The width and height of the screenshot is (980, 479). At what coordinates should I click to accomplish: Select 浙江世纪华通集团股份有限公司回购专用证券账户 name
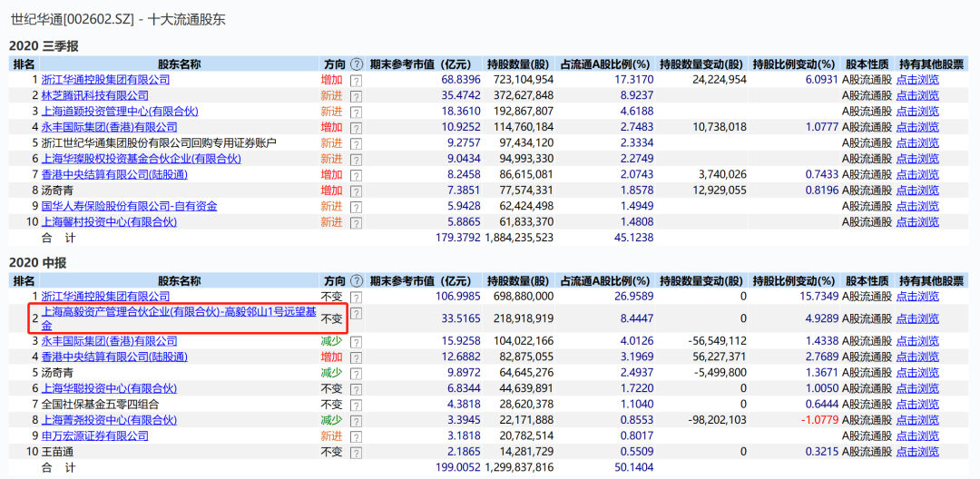click(x=160, y=143)
